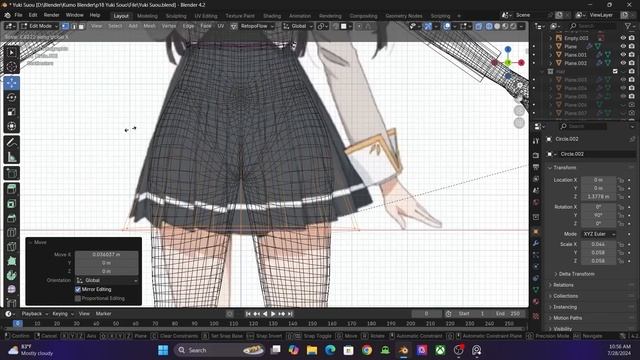This screenshot has height=360, width=640.
Task: Hide the Plane object with its eye icon
Action: click(623, 47)
